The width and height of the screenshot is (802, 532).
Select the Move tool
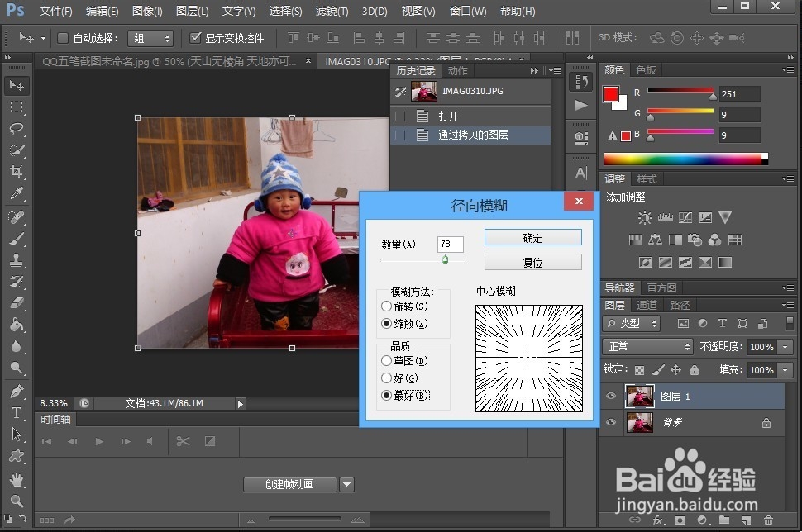point(17,85)
